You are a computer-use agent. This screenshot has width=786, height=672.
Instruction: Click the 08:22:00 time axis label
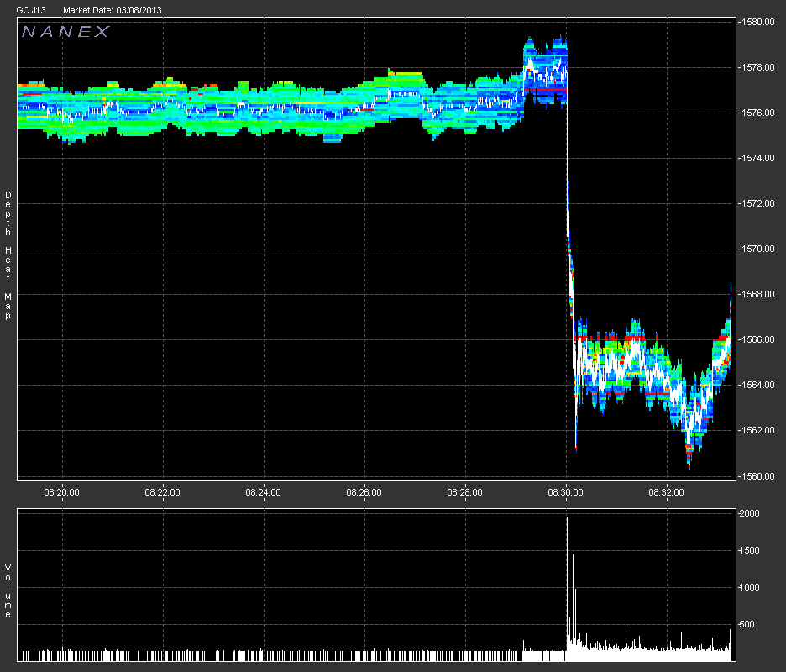pyautogui.click(x=162, y=492)
